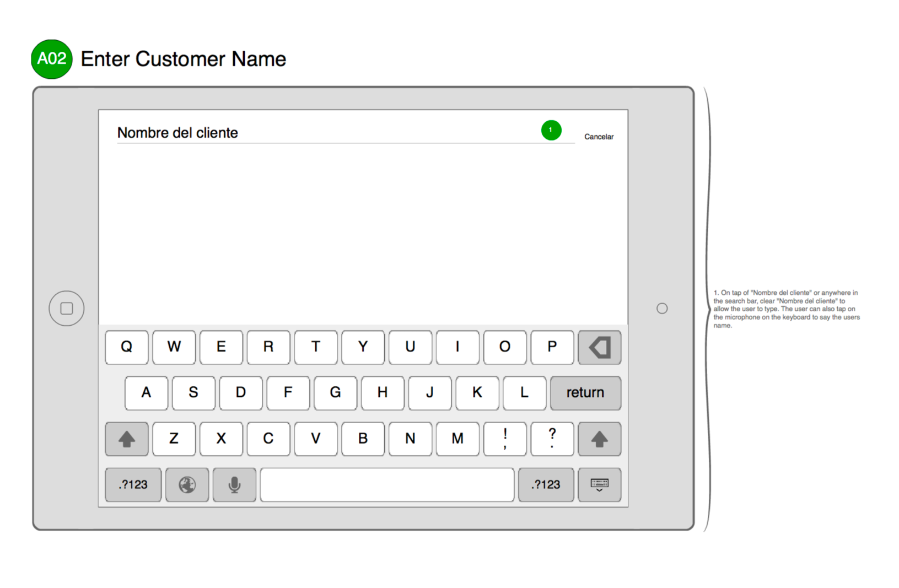Tap the microphone icon to dictate name
This screenshot has width=899, height=588.
234,485
